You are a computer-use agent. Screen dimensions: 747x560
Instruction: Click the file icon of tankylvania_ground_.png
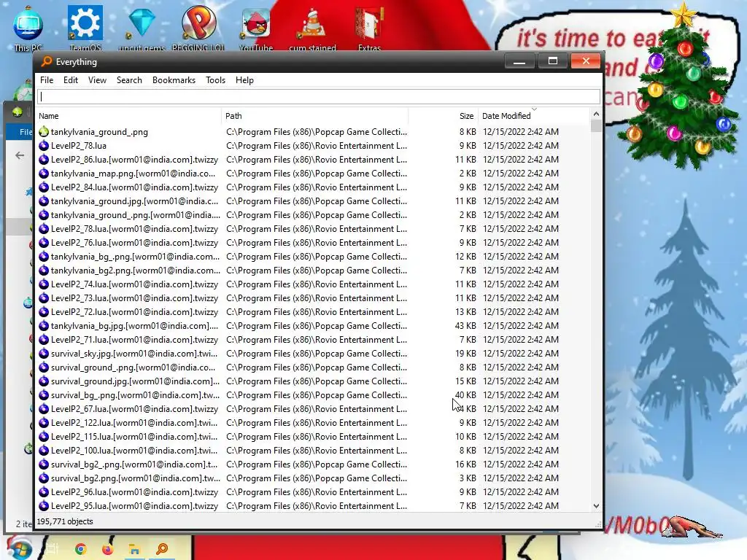point(44,132)
